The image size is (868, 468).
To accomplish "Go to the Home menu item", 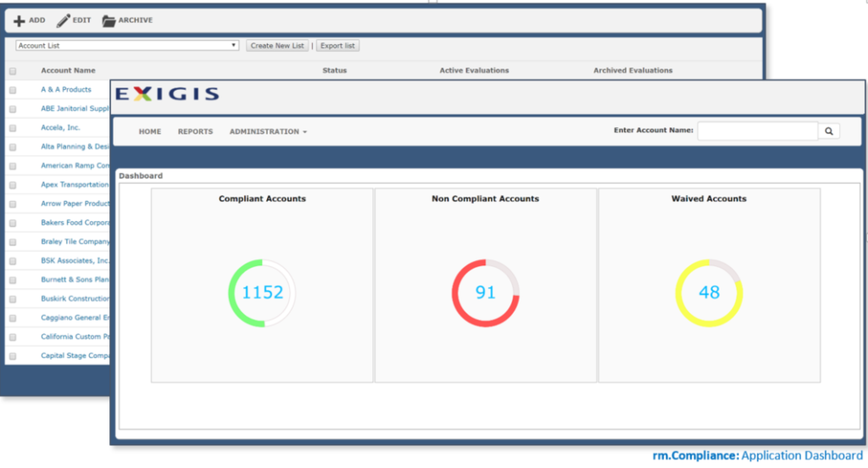I will pos(150,131).
